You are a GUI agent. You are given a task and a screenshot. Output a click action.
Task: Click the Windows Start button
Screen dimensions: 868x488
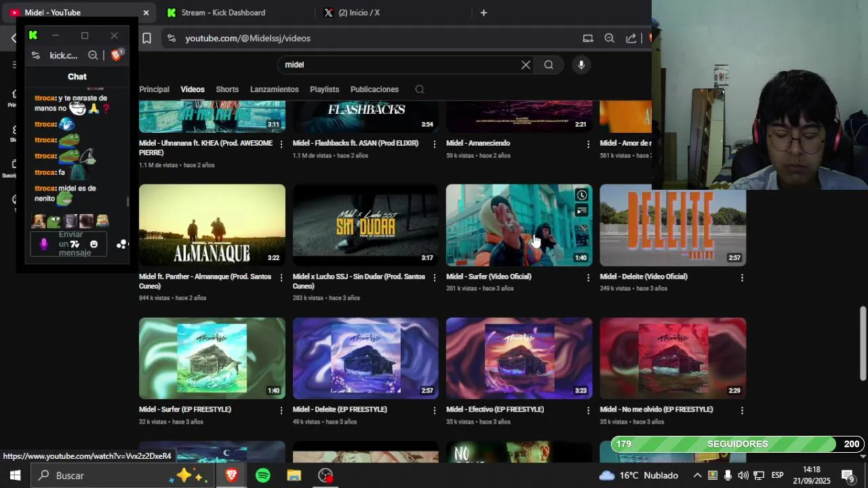click(15, 476)
